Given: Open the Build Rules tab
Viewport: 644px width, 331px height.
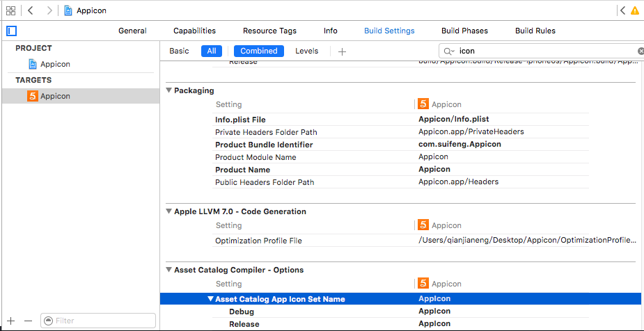Looking at the screenshot, I should tap(535, 31).
